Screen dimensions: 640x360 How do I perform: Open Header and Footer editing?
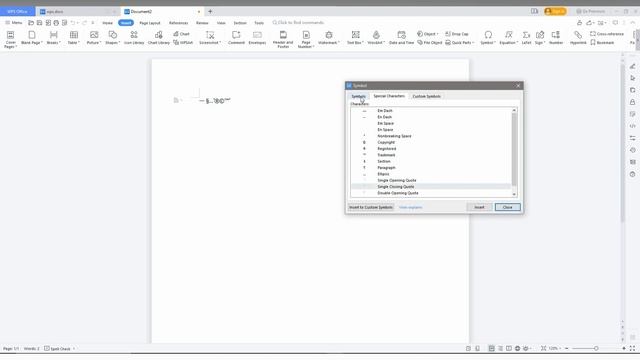point(283,39)
